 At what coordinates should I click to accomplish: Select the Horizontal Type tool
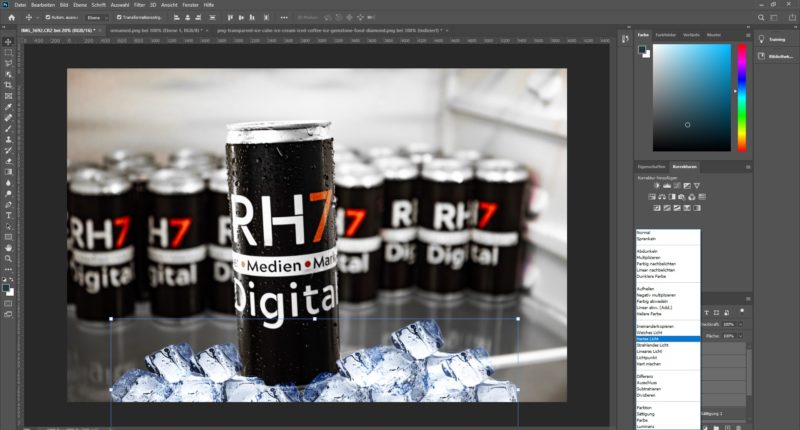(8, 215)
